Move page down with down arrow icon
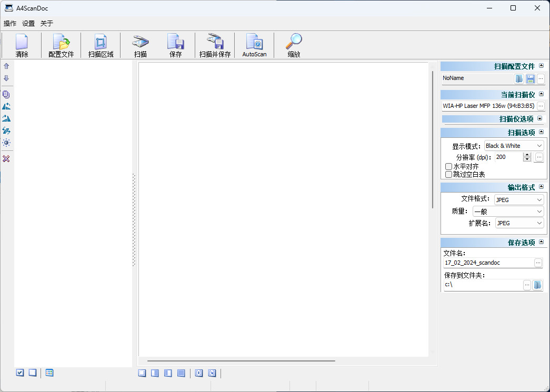The width and height of the screenshot is (550, 392). [6, 78]
